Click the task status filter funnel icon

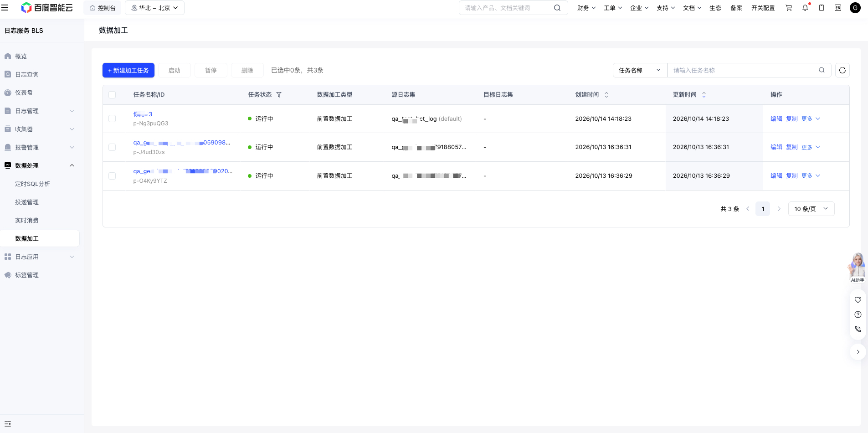coord(279,95)
